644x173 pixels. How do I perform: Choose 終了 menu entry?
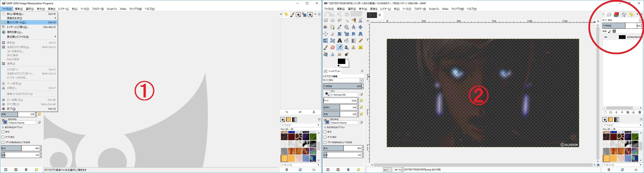coord(29,109)
